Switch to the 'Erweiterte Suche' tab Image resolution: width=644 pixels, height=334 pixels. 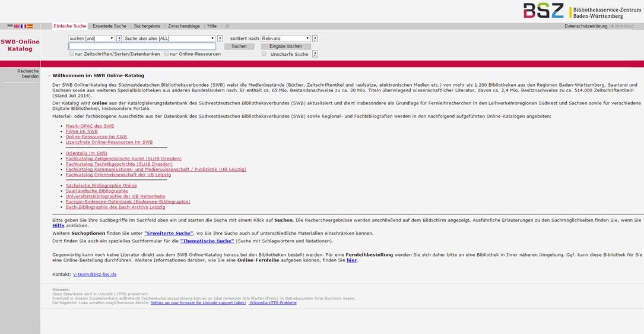pos(109,26)
